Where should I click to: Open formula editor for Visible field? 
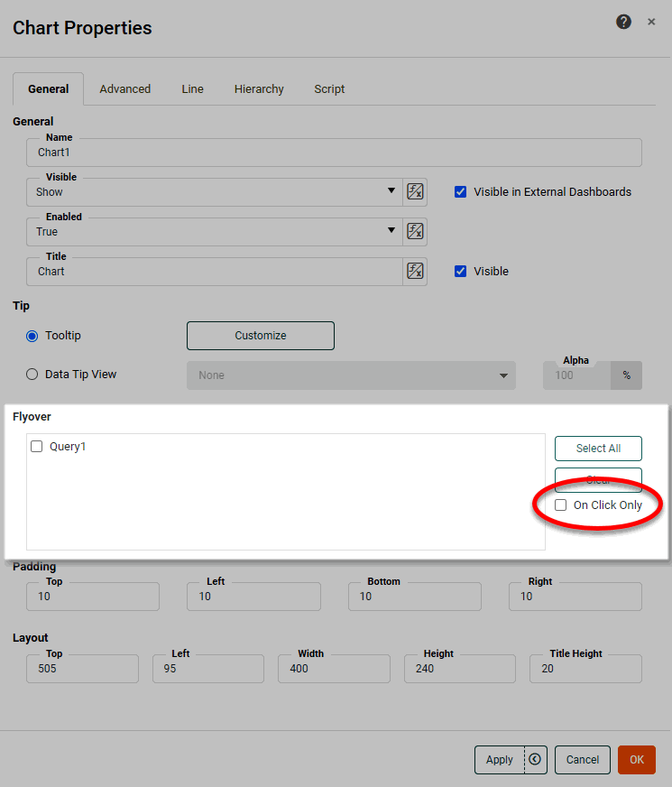pyautogui.click(x=415, y=191)
